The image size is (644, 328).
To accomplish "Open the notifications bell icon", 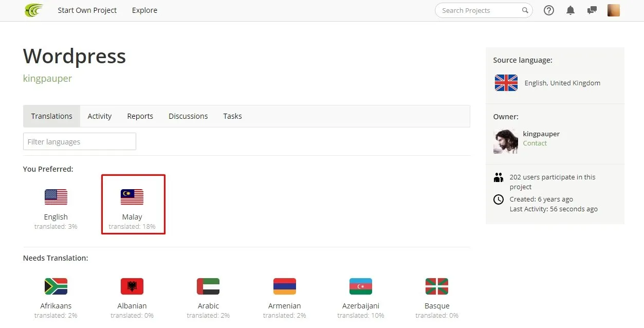I will click(571, 10).
